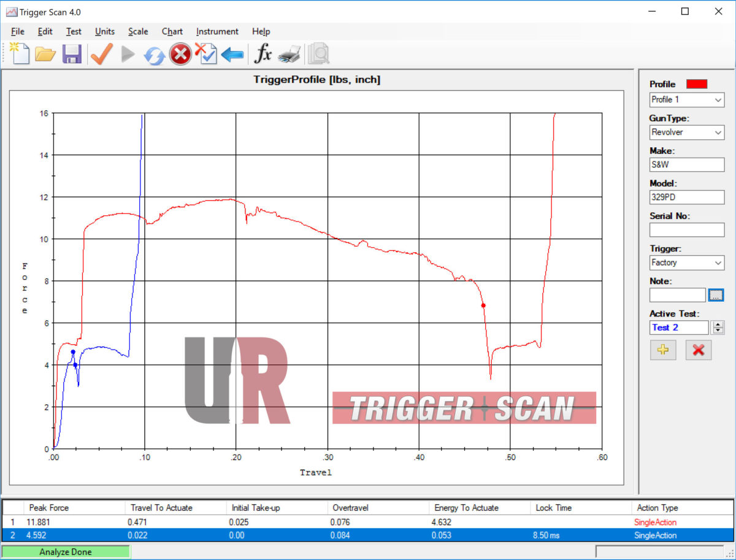Viewport: 736px width, 560px height.
Task: Click the new file icon in toolbar
Action: (20, 54)
